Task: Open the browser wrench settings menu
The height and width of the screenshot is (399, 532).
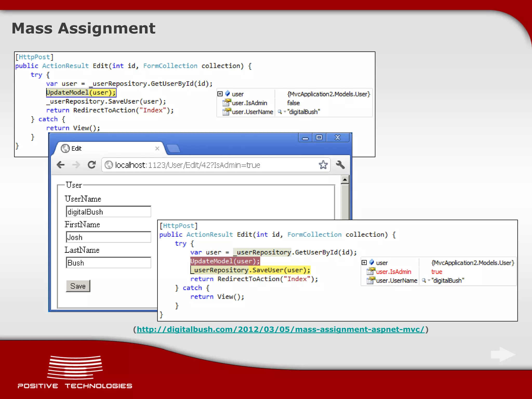Action: click(340, 165)
